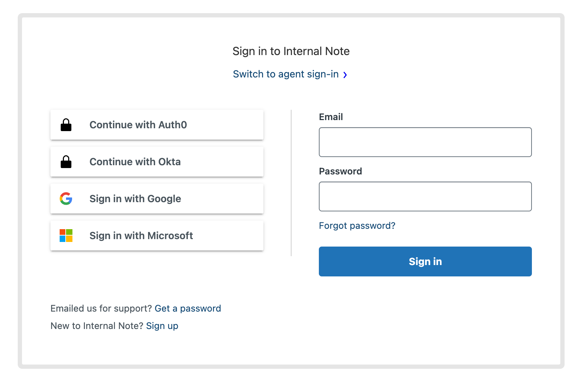Open Switch to agent sign-in link
This screenshot has width=588, height=383.
285,74
